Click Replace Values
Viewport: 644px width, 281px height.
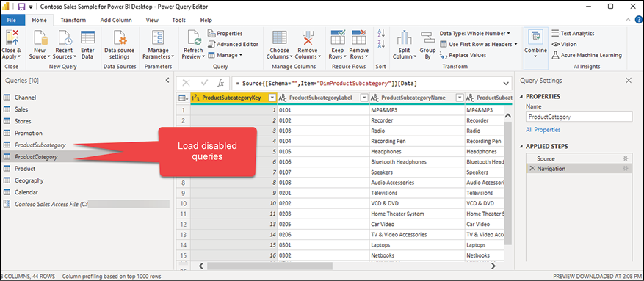[x=463, y=55]
